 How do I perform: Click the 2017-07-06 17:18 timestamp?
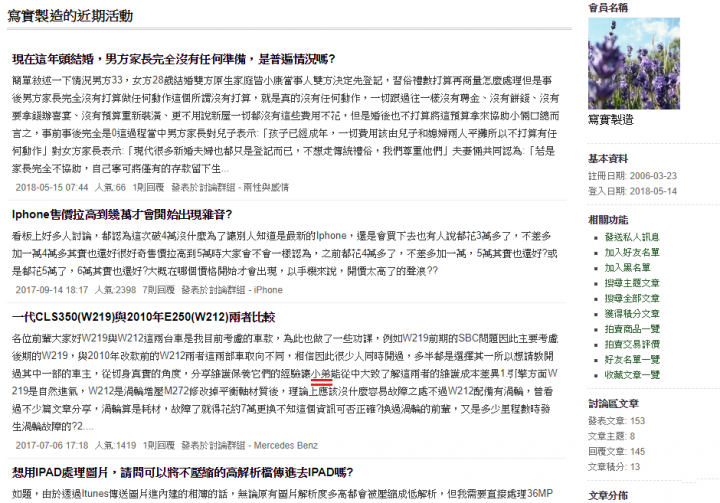[x=51, y=446]
